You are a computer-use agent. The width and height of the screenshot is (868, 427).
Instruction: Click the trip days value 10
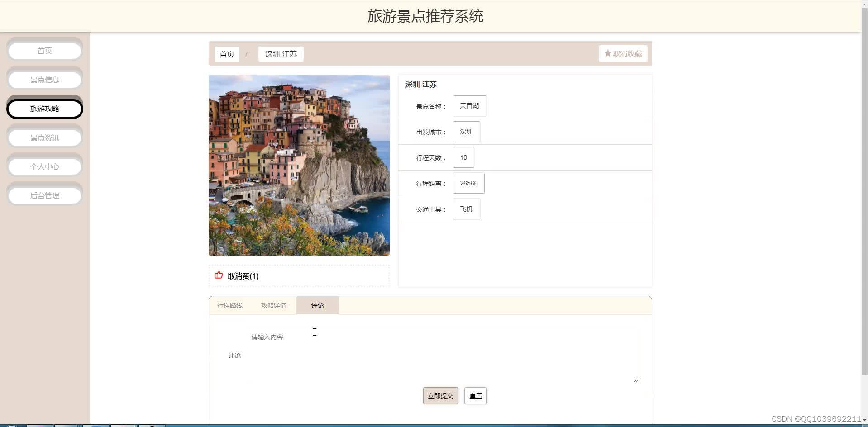(463, 157)
